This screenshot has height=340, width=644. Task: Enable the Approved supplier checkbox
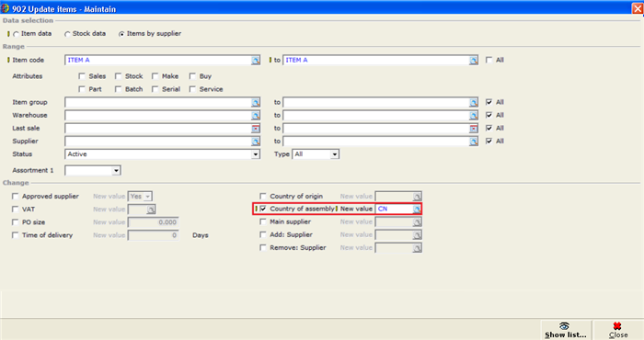pyautogui.click(x=16, y=196)
